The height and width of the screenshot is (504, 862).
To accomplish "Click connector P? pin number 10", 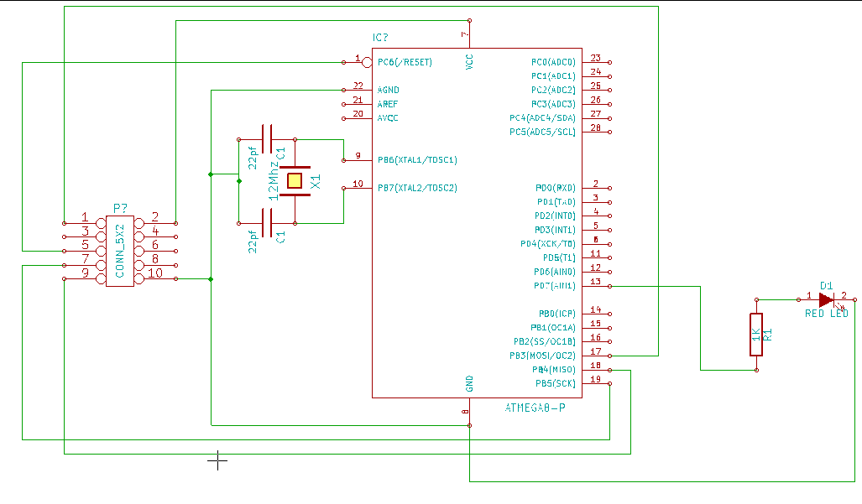I will point(155,273).
